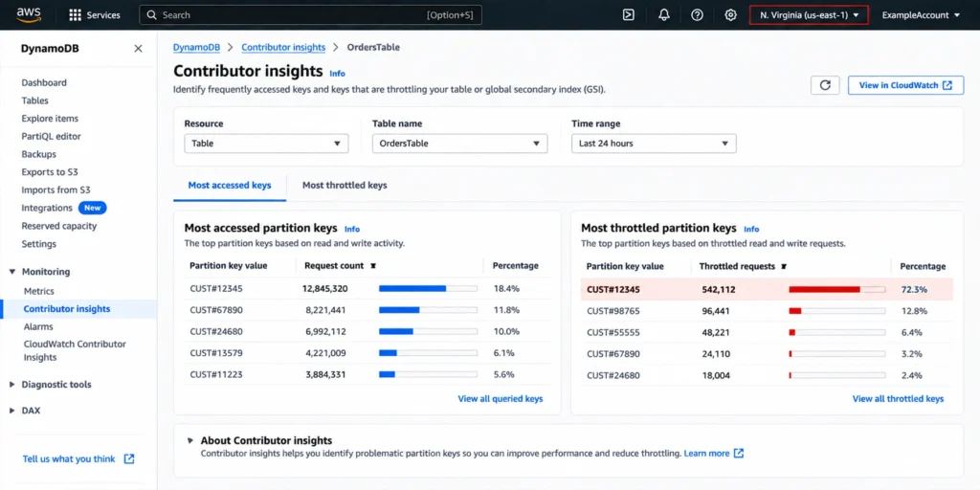Open the Resource dropdown

click(x=266, y=144)
